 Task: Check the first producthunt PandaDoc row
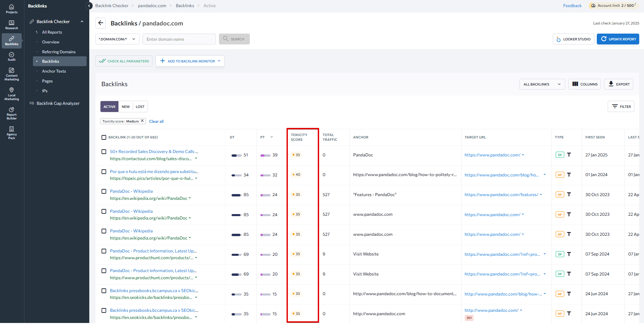coord(104,251)
